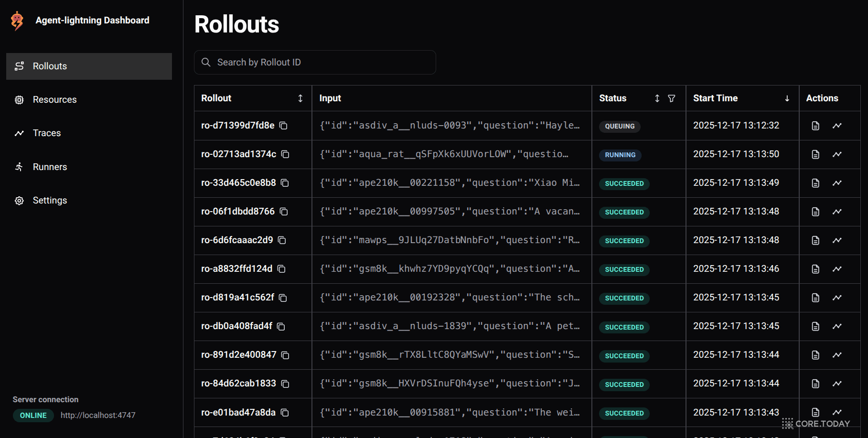This screenshot has width=868, height=438.
Task: Copy rollout ID ro-a8832ffd124d
Action: 281,269
